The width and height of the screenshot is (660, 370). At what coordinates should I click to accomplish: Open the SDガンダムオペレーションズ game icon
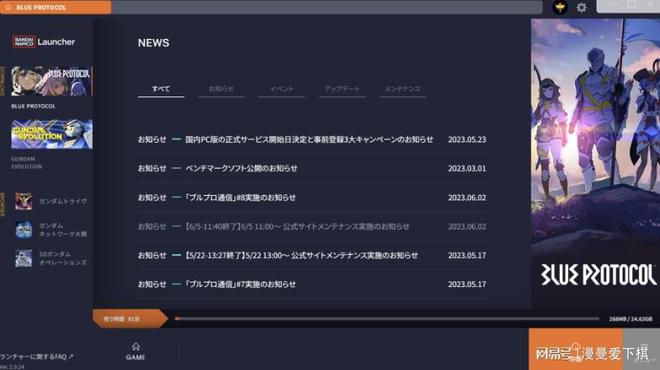click(24, 258)
